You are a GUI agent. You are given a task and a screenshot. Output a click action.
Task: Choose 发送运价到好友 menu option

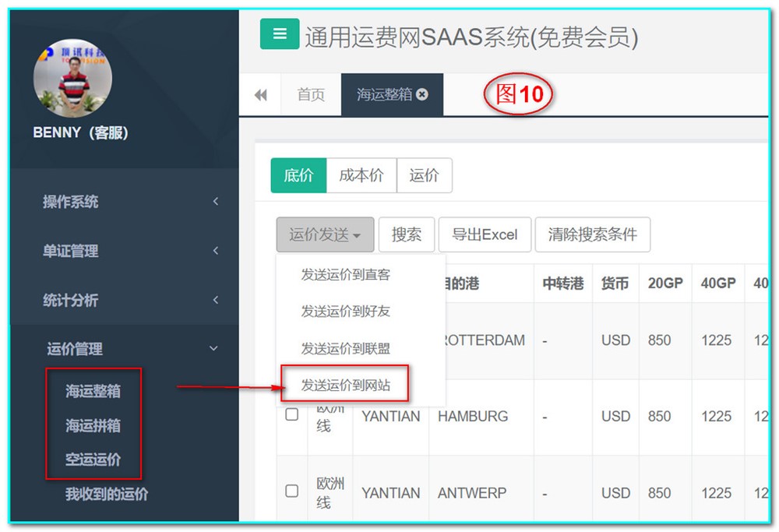(x=345, y=311)
